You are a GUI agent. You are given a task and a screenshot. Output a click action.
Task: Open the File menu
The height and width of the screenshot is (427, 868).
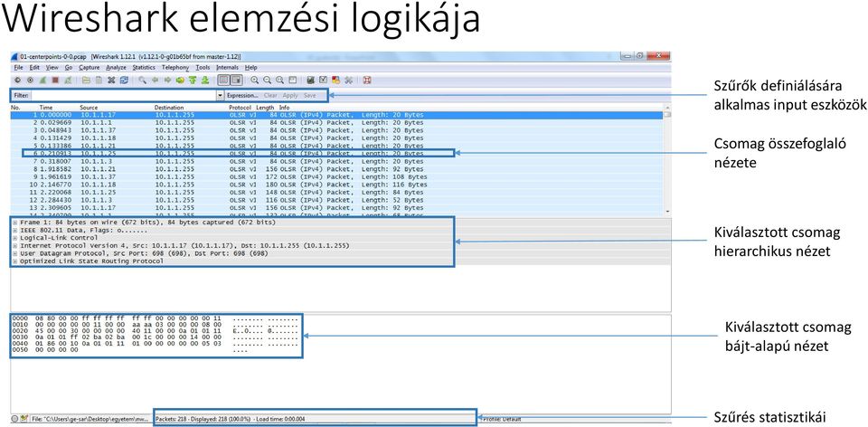tap(18, 68)
